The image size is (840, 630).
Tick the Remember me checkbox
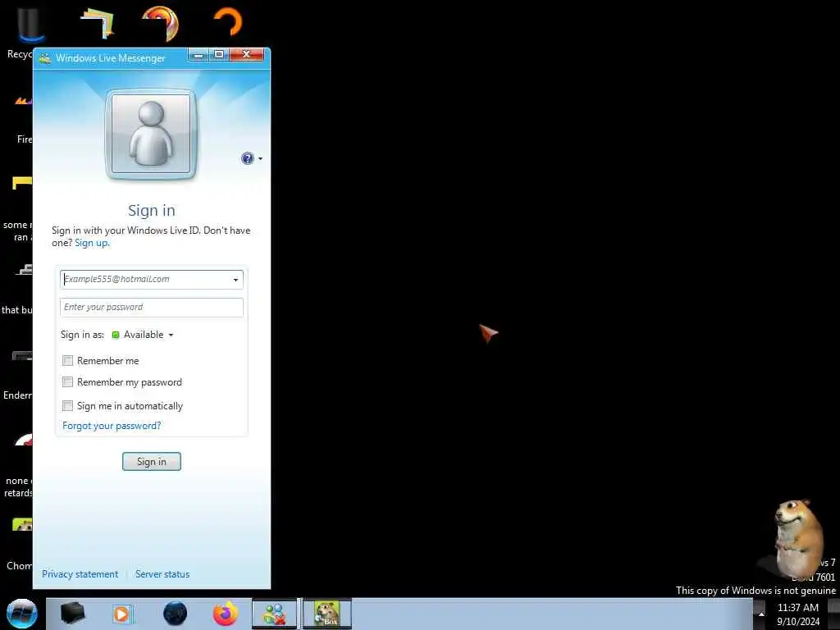67,361
